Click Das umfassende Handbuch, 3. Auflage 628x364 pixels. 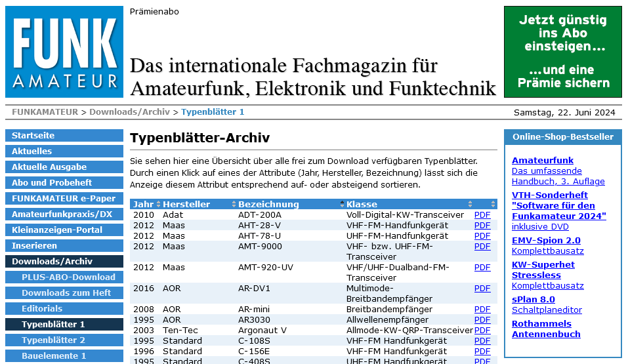coord(558,176)
